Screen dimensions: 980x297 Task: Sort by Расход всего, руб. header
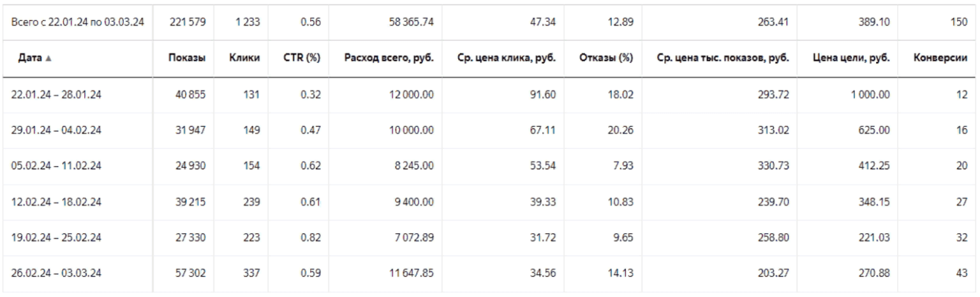click(x=389, y=59)
